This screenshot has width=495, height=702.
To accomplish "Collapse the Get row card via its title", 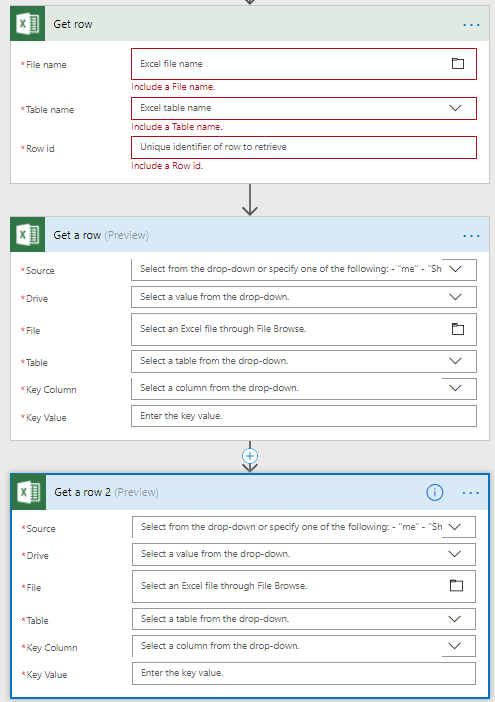I will [x=73, y=24].
